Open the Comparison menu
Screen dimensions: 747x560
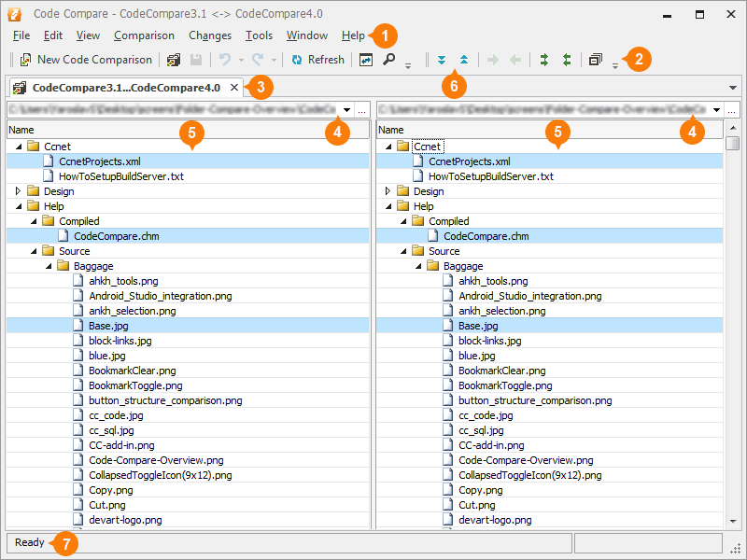[x=144, y=35]
